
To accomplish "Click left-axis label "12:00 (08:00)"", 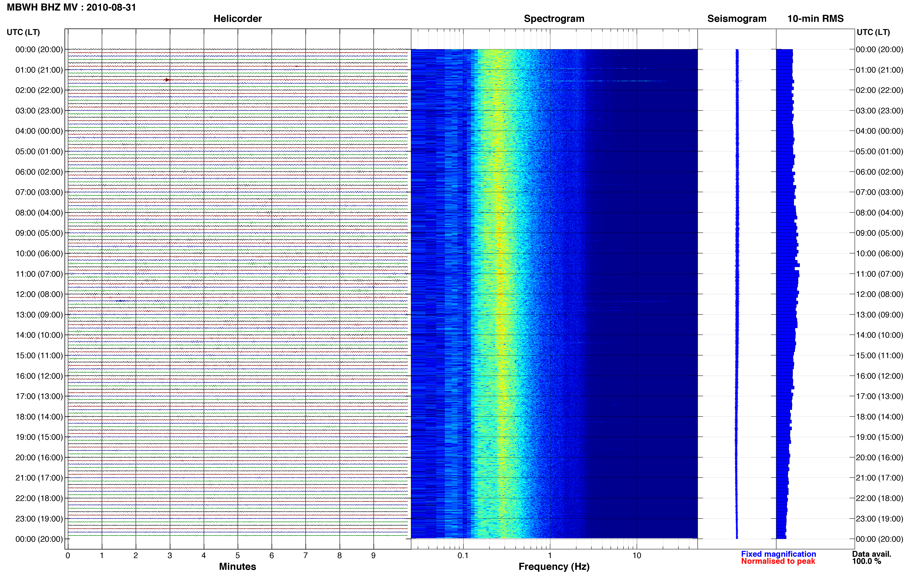I will pyautogui.click(x=39, y=294).
